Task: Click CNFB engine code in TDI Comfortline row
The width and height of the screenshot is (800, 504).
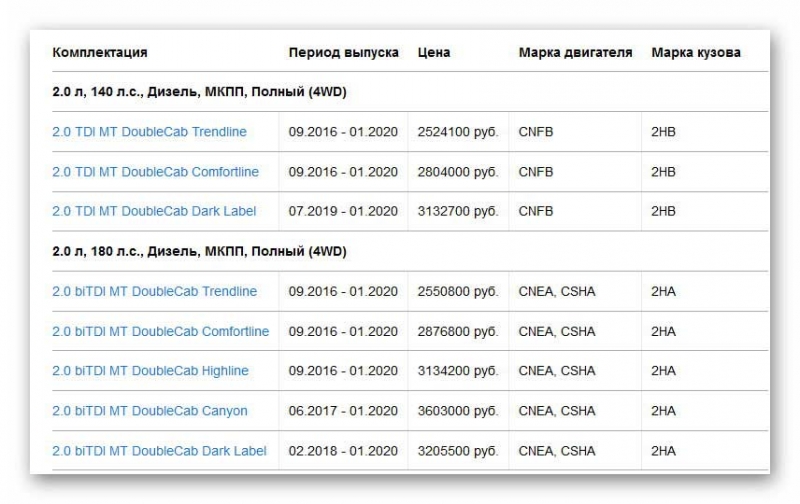Action: [x=536, y=172]
